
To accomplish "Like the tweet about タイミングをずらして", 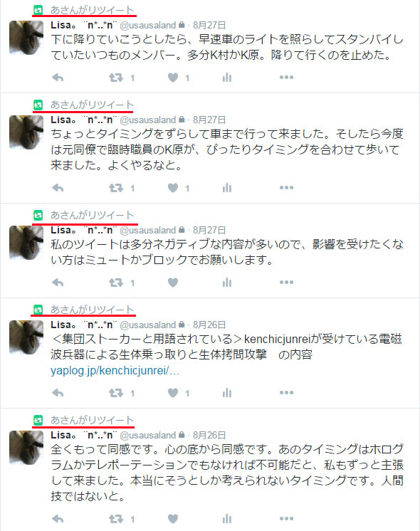I will click(x=173, y=188).
